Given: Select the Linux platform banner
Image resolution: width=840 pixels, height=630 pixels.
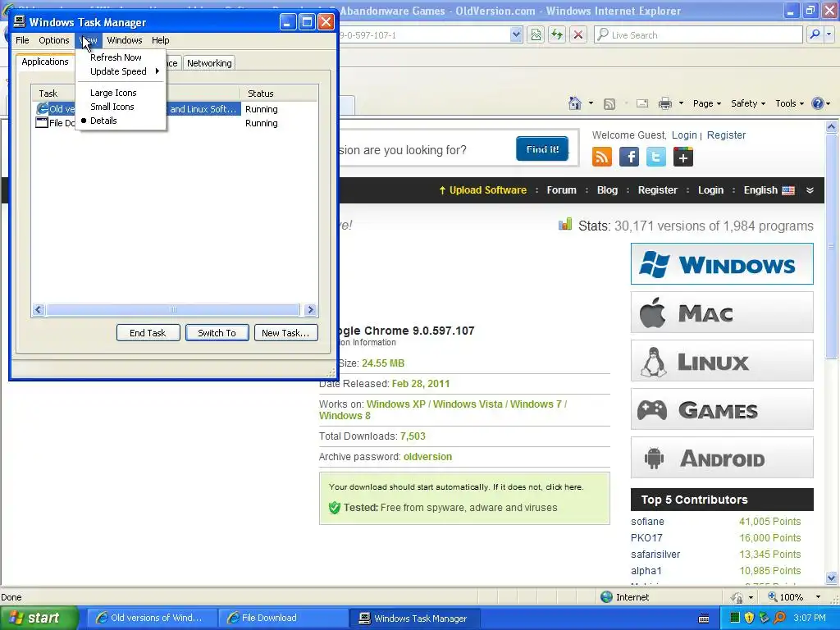Looking at the screenshot, I should (722, 361).
